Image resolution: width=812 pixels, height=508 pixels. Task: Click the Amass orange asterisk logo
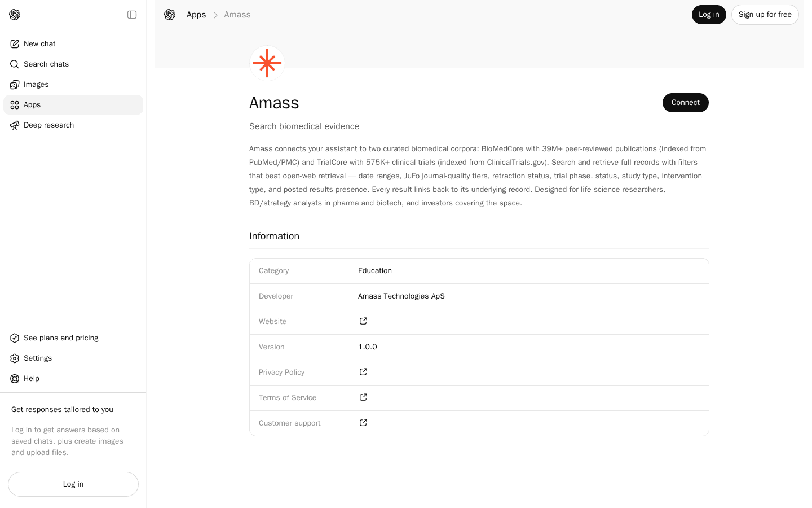click(267, 63)
